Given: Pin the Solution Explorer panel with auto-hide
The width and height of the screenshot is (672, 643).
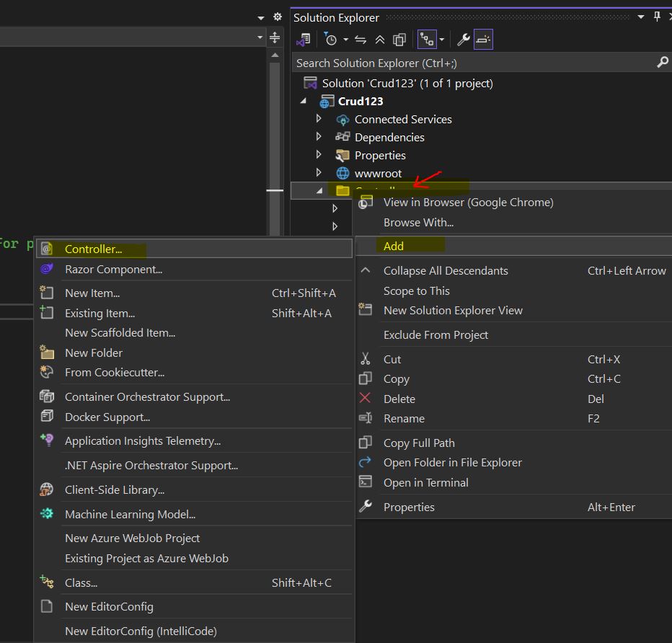Looking at the screenshot, I should [x=657, y=17].
